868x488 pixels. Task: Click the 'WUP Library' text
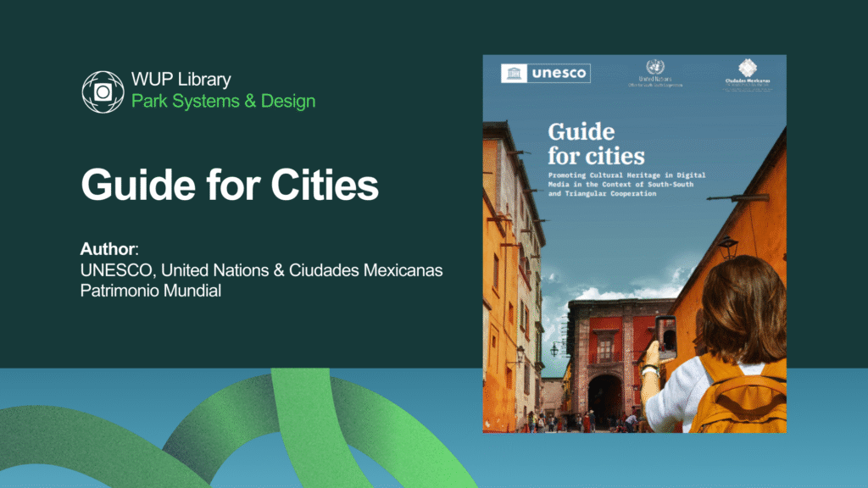click(x=181, y=79)
